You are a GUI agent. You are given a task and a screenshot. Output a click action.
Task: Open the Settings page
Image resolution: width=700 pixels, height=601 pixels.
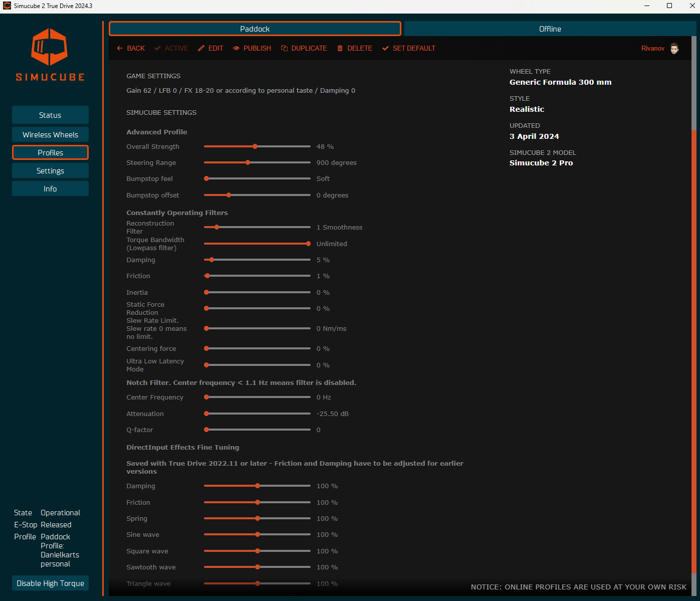point(50,170)
